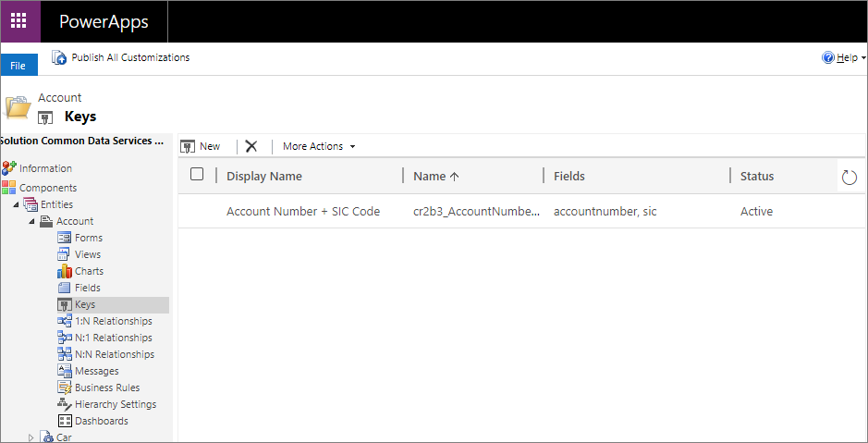Image resolution: width=868 pixels, height=443 pixels.
Task: Collapse the Account tree node
Action: [x=31, y=222]
